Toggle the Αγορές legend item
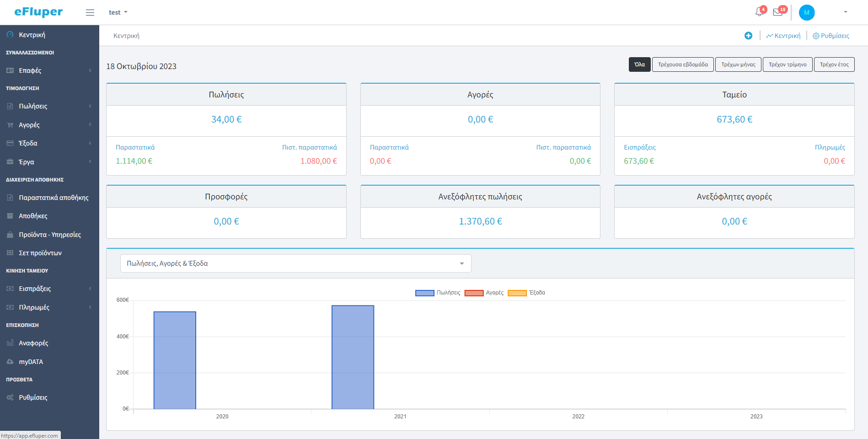The width and height of the screenshot is (868, 439). click(486, 292)
